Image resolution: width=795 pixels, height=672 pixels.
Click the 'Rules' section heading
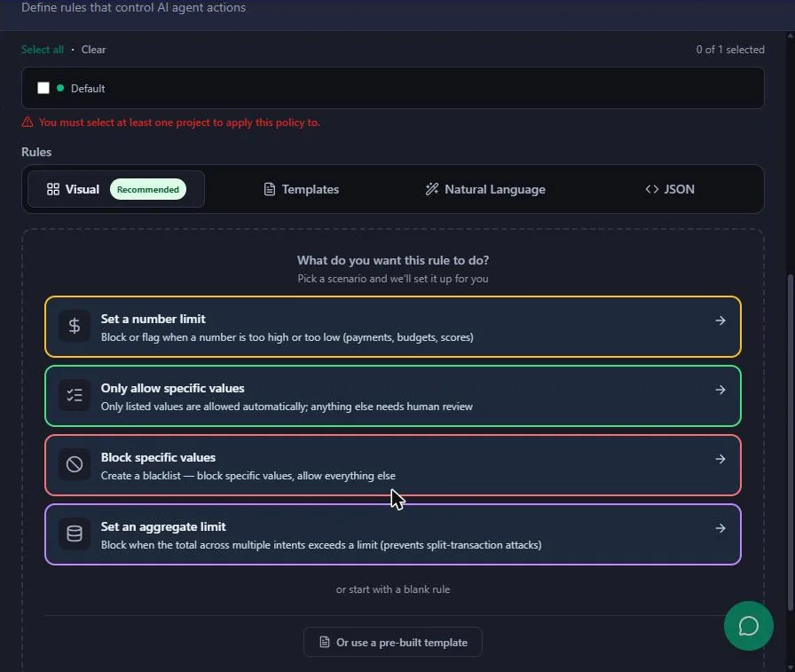[x=36, y=152]
